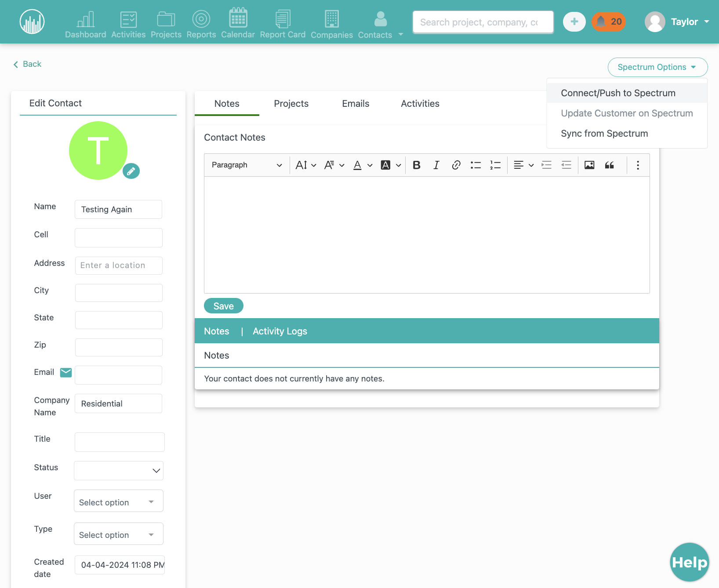Decrease indent in the editor
This screenshot has height=588, width=719.
pyautogui.click(x=566, y=165)
